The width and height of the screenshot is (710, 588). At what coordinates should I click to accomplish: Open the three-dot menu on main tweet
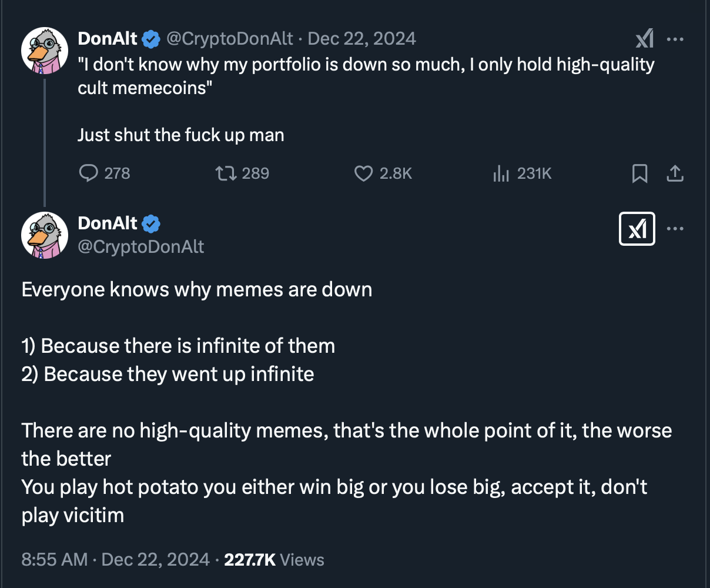(675, 229)
